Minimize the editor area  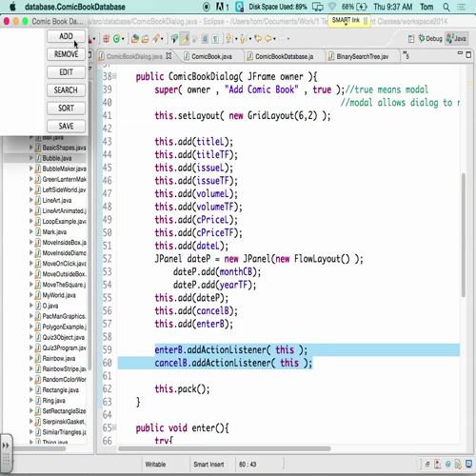(460, 53)
